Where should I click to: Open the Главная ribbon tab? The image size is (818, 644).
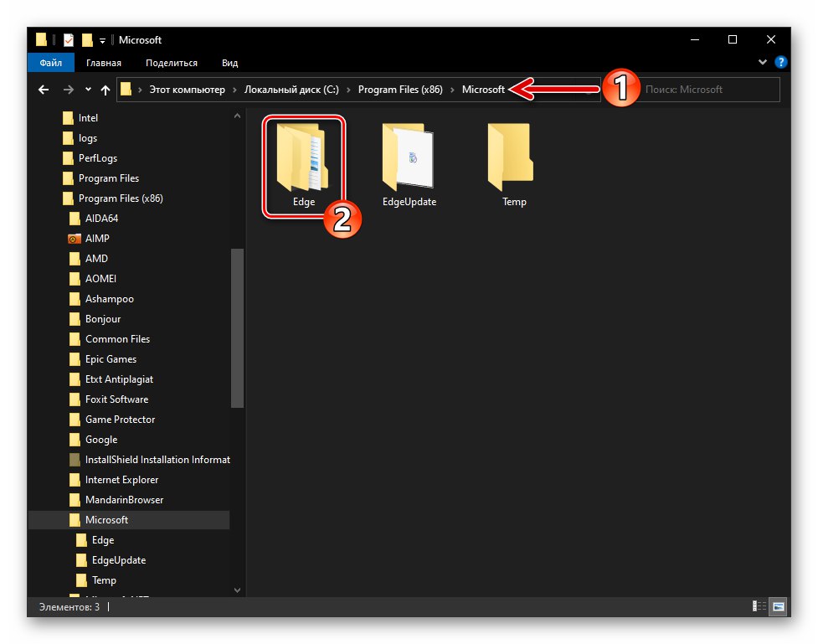click(103, 63)
